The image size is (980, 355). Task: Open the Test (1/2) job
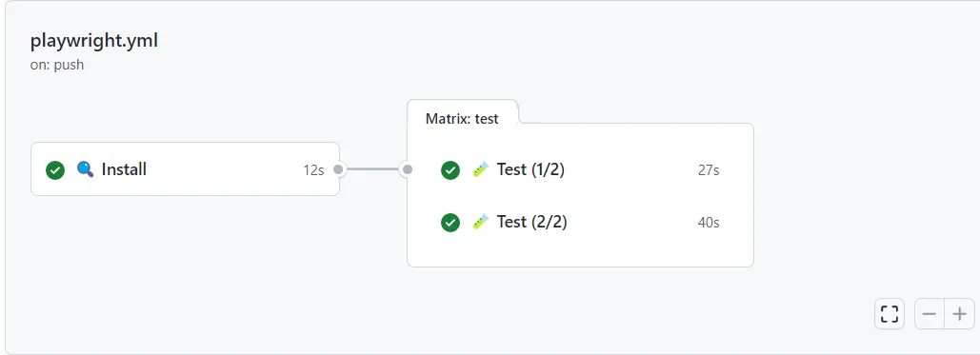580,170
